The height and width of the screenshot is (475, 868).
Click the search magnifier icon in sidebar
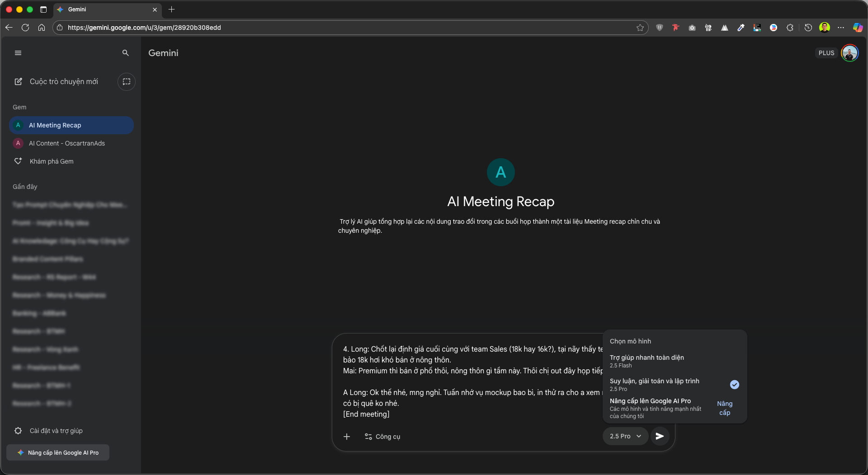click(x=125, y=53)
